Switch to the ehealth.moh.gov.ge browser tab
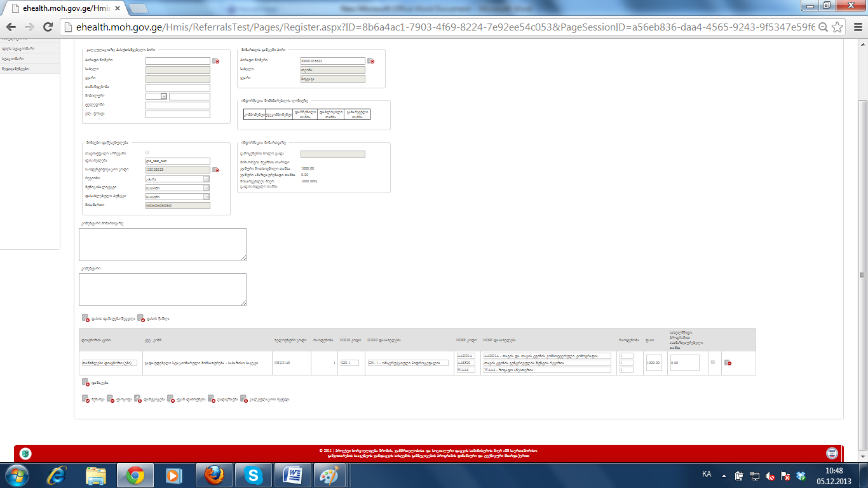The image size is (868, 488). 64,8
